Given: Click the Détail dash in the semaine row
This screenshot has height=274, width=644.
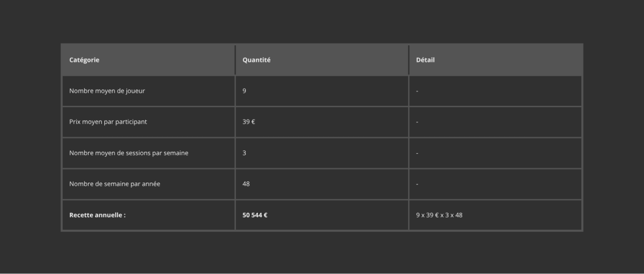Looking at the screenshot, I should pos(418,184).
